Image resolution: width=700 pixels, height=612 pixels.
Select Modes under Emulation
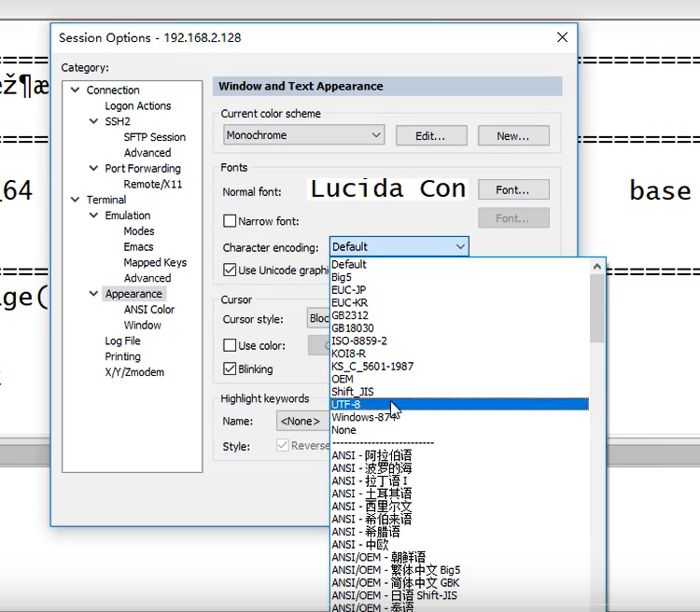coord(139,230)
